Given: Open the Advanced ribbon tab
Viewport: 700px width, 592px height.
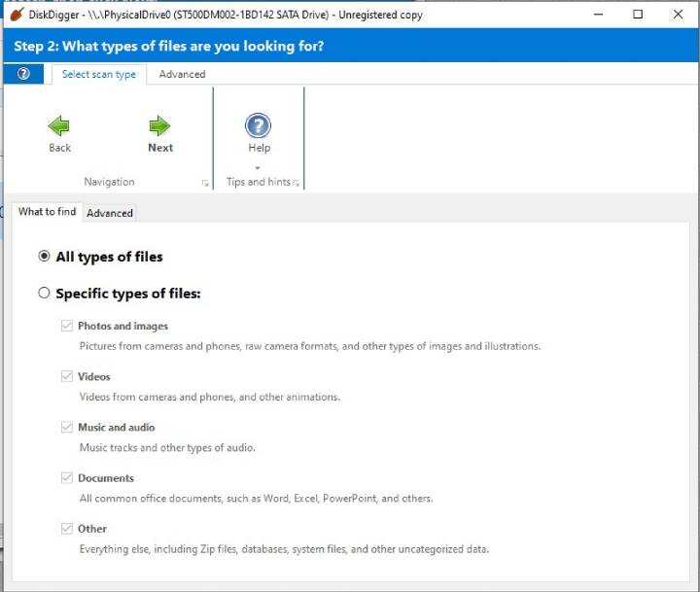Looking at the screenshot, I should click(182, 74).
